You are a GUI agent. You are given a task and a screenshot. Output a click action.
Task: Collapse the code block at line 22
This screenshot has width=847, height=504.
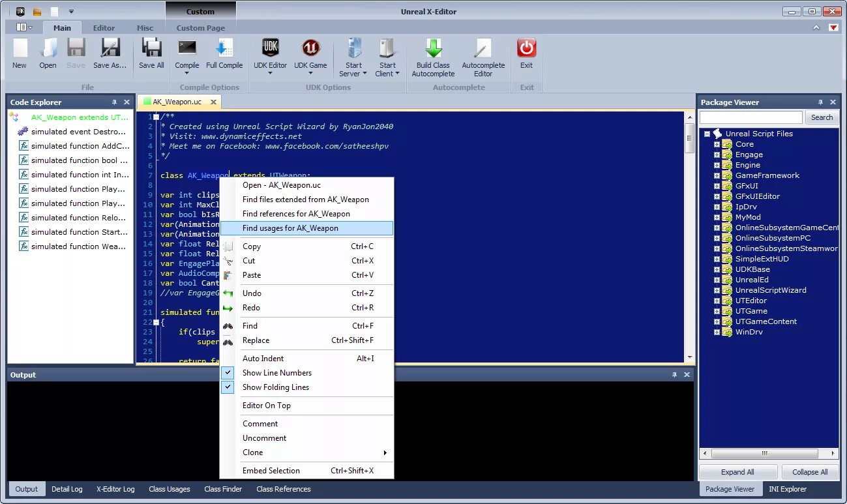pos(156,322)
